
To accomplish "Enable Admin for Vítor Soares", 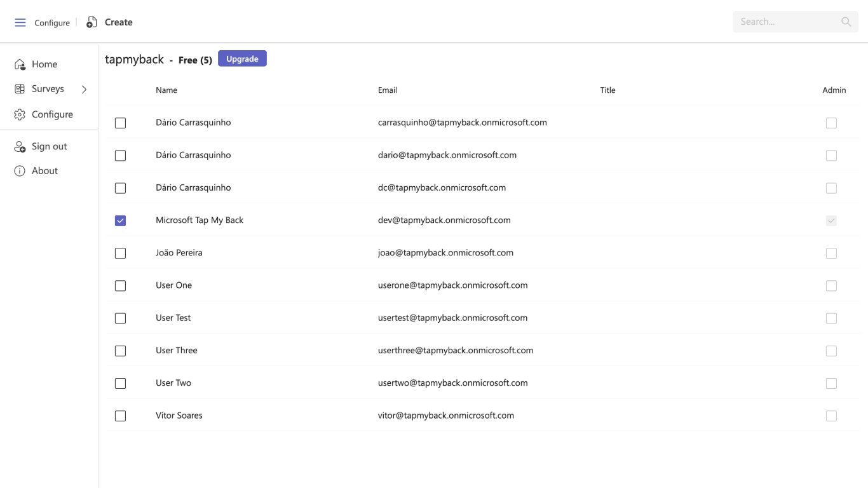I will (831, 416).
